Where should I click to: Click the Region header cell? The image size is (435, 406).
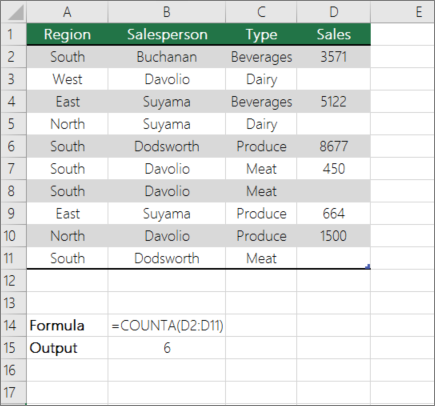pyautogui.click(x=67, y=34)
